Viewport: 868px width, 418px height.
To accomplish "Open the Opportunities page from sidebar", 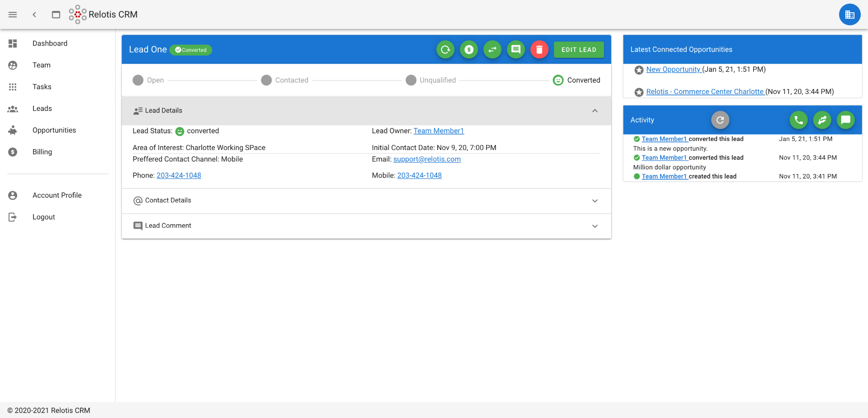I will click(54, 130).
